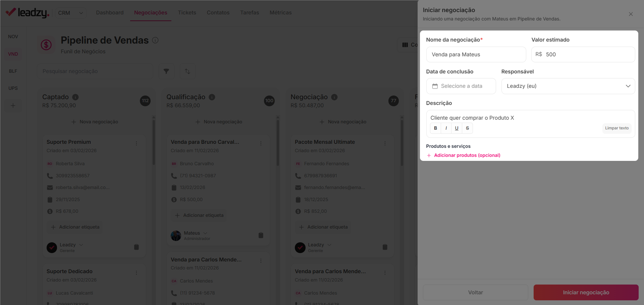This screenshot has height=305, width=644.
Task: Open the Tarefas tab
Action: (250, 12)
